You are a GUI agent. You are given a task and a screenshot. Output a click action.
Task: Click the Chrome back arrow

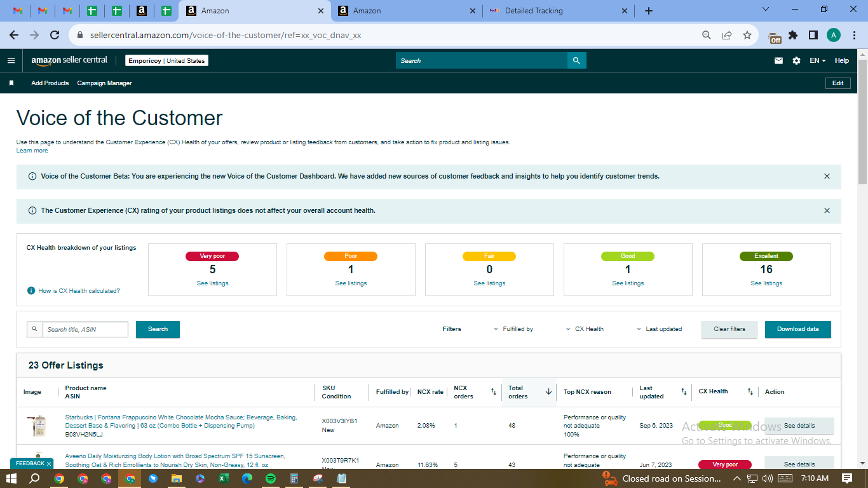tap(14, 35)
